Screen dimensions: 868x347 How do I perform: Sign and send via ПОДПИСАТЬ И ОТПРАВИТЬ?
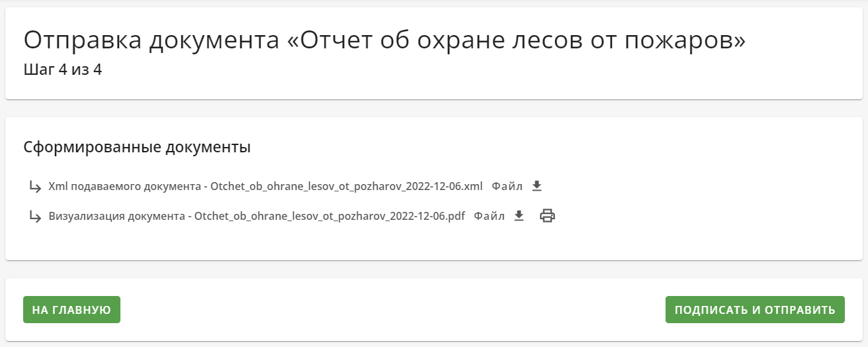(x=755, y=310)
